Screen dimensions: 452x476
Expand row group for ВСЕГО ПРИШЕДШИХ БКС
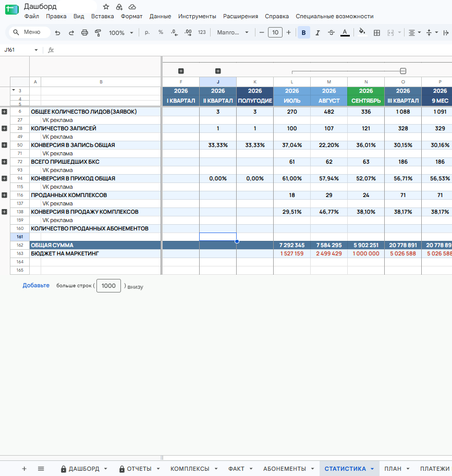(x=4, y=162)
